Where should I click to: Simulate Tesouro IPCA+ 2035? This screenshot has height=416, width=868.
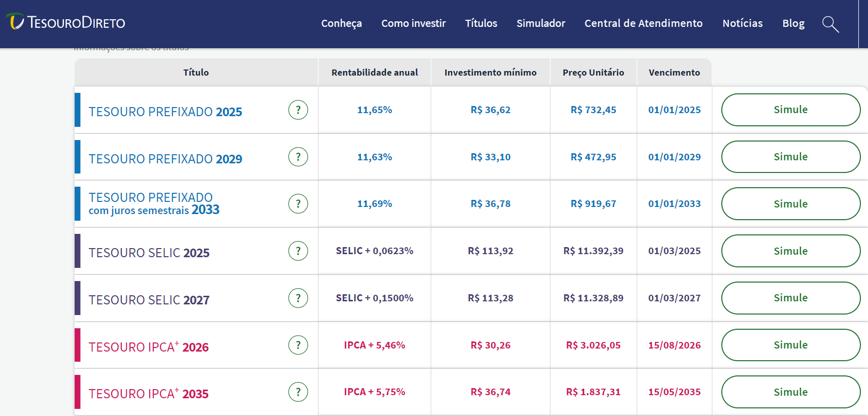[791, 392]
